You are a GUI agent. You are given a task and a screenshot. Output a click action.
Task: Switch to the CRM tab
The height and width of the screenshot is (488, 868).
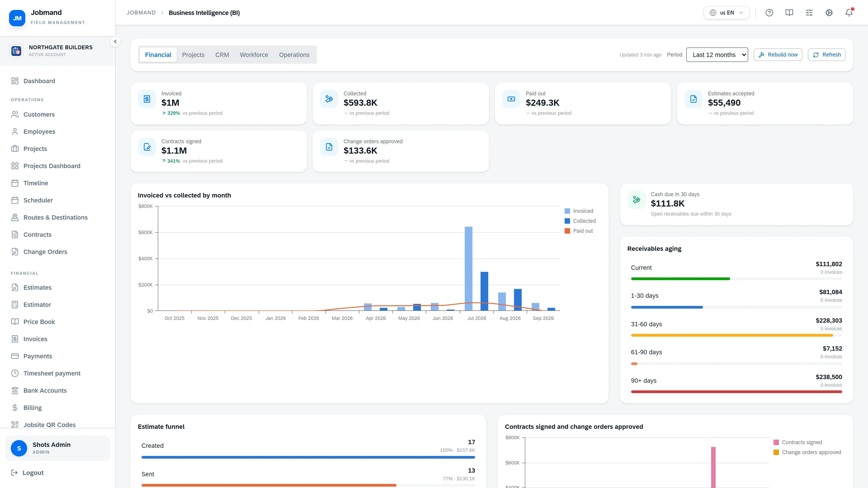[222, 54]
